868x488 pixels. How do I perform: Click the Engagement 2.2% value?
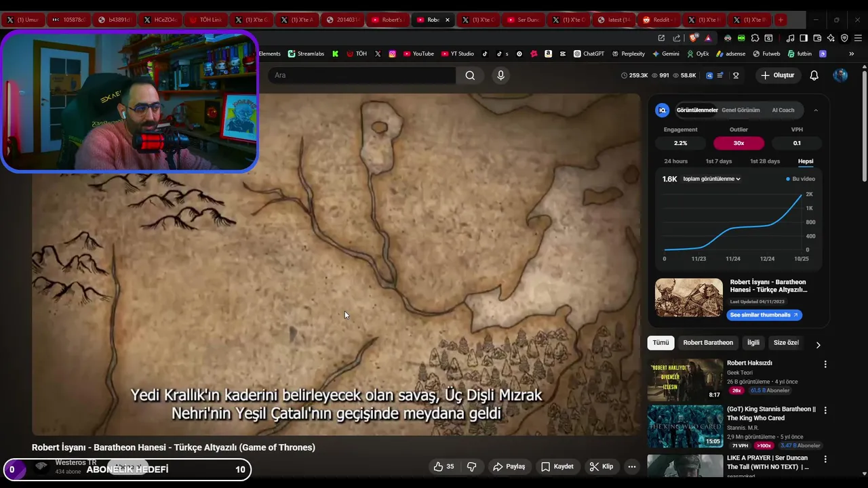[680, 143]
